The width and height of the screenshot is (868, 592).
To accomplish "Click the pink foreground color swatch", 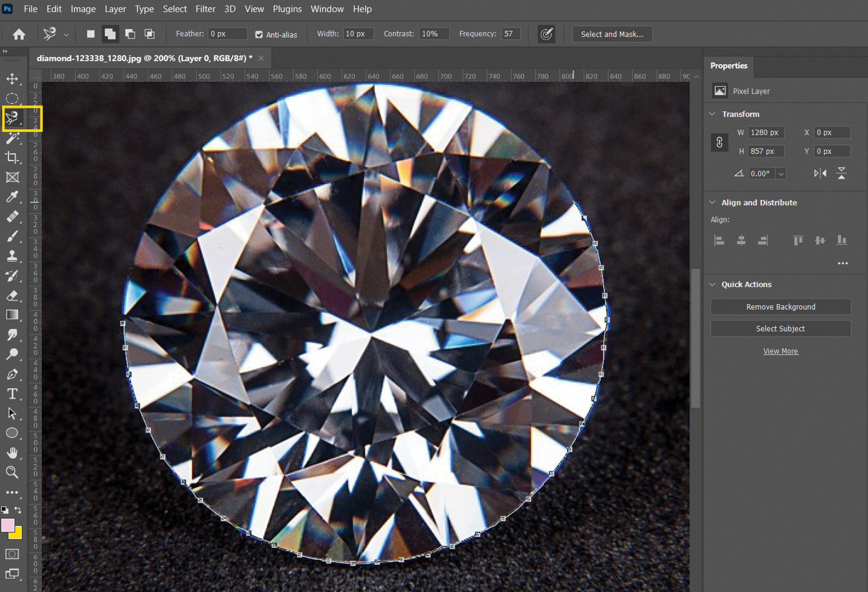I will (7, 525).
